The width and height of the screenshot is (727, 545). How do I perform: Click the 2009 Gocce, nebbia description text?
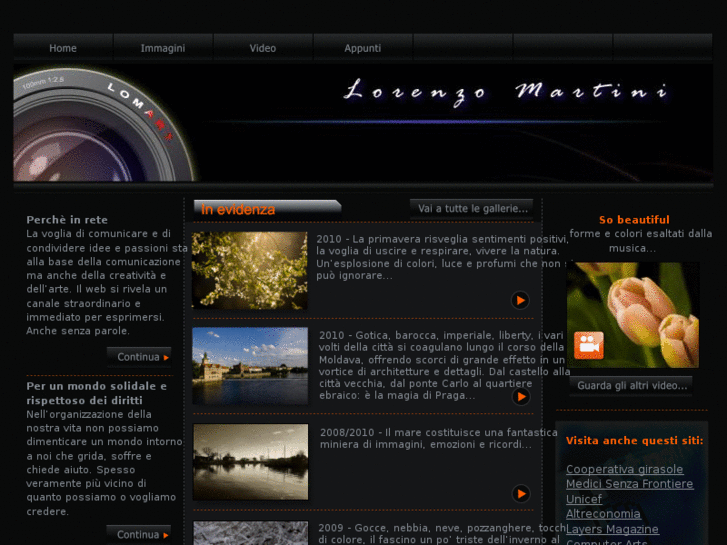pyautogui.click(x=441, y=534)
